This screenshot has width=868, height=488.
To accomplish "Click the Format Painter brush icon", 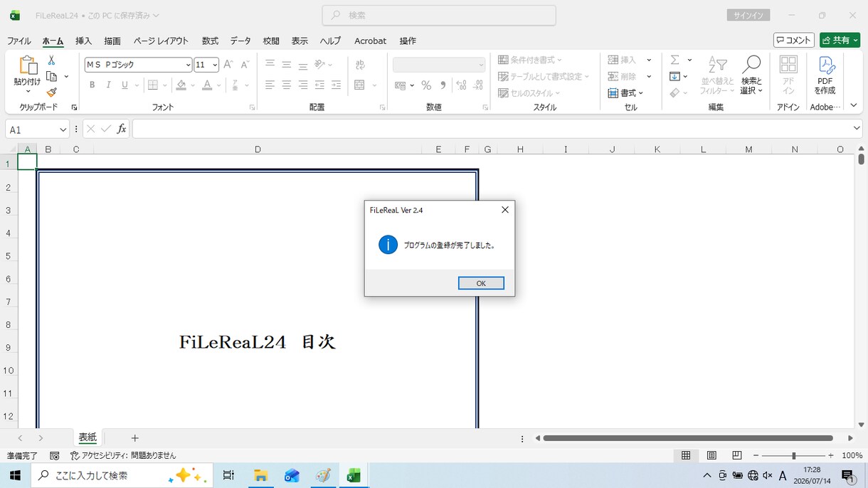I will (x=51, y=92).
